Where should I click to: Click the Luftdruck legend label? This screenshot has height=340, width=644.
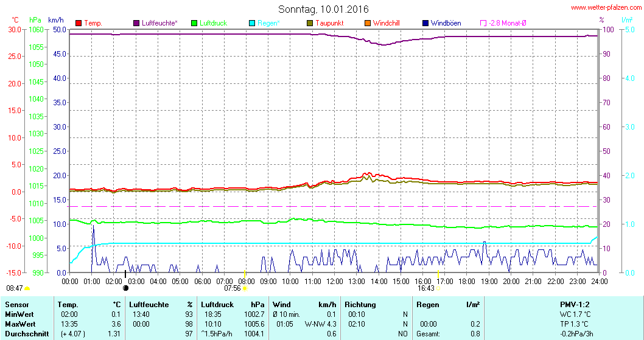tap(213, 23)
